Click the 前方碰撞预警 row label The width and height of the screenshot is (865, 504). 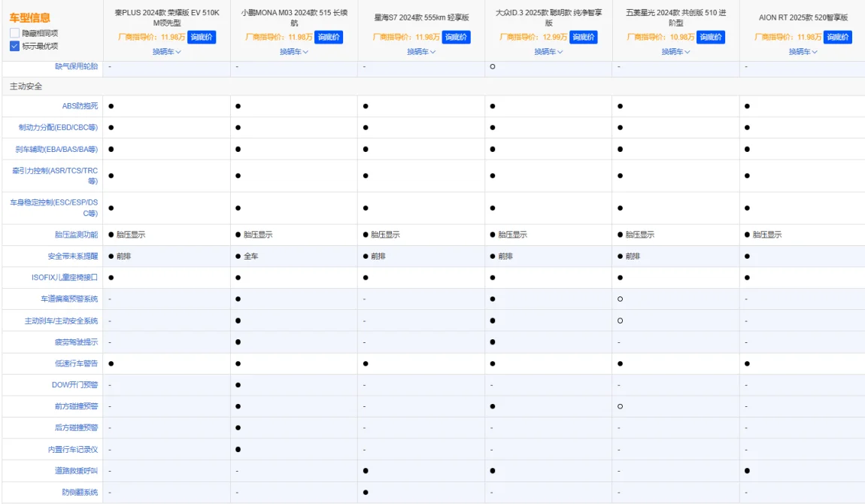[76, 406]
